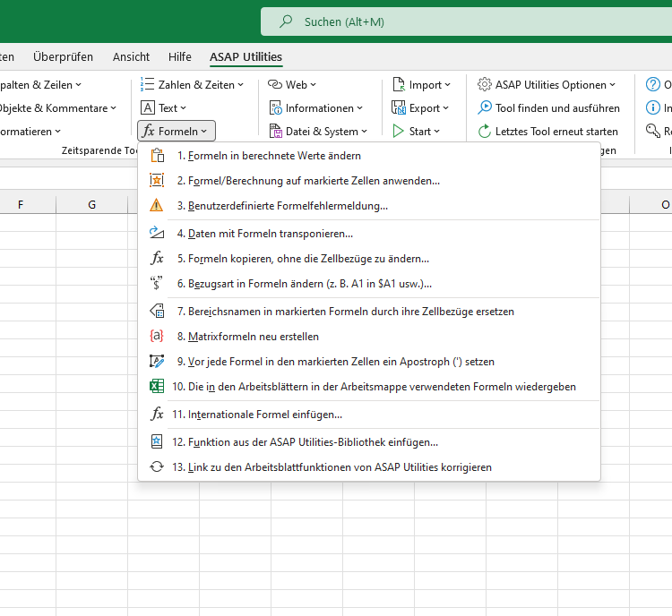
Task: Click Tool finden und ausführen button
Action: [548, 107]
